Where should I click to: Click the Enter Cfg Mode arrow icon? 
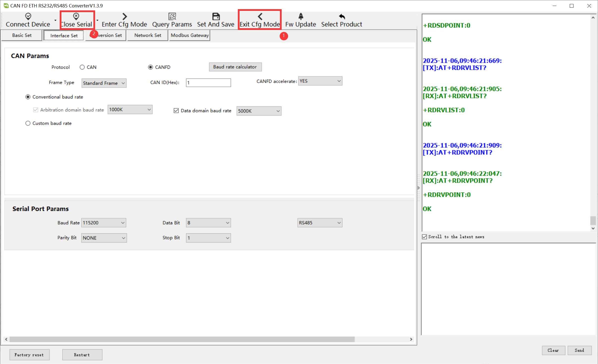[124, 17]
